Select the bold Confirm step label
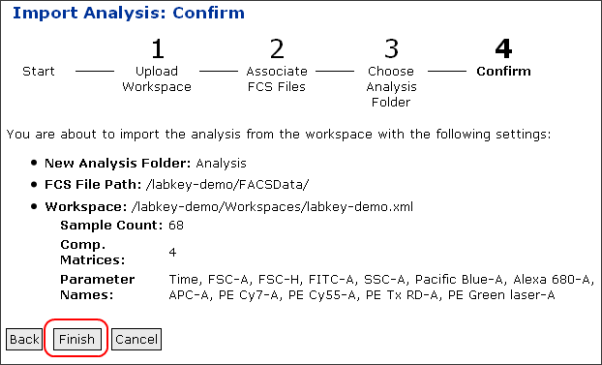The height and width of the screenshot is (365, 602). tap(504, 71)
